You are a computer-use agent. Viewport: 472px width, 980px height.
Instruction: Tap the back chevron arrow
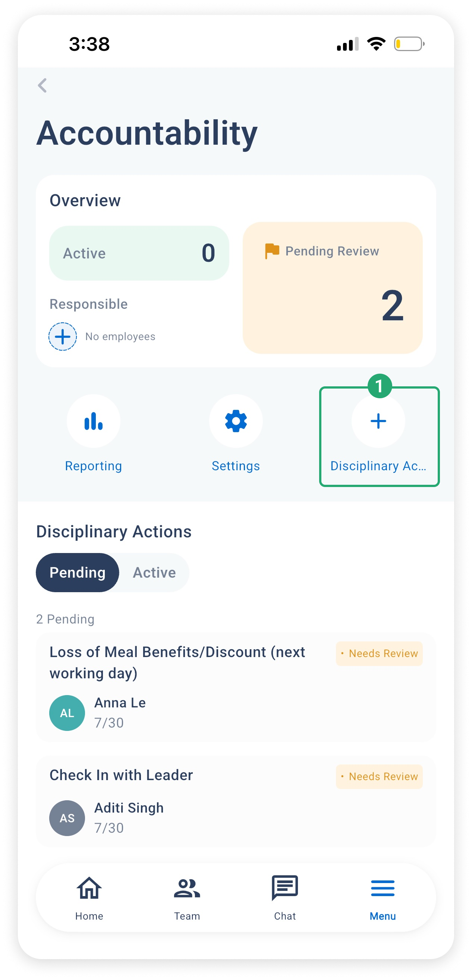42,85
